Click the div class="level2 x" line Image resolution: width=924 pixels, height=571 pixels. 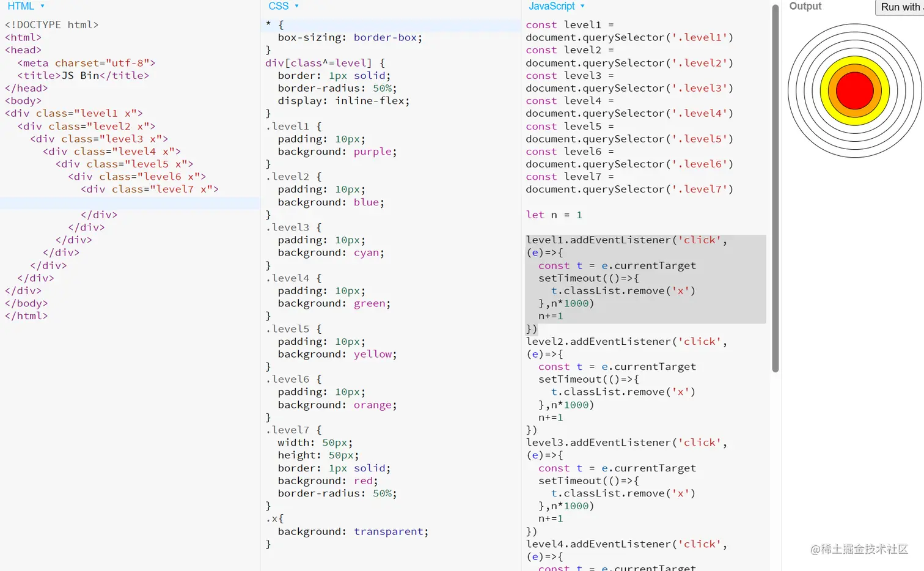[x=87, y=126]
